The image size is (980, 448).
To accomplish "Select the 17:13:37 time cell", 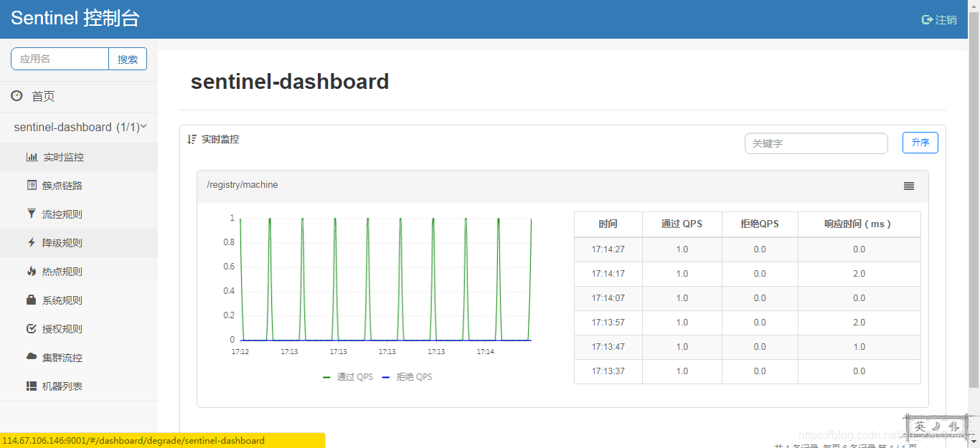I will (608, 371).
